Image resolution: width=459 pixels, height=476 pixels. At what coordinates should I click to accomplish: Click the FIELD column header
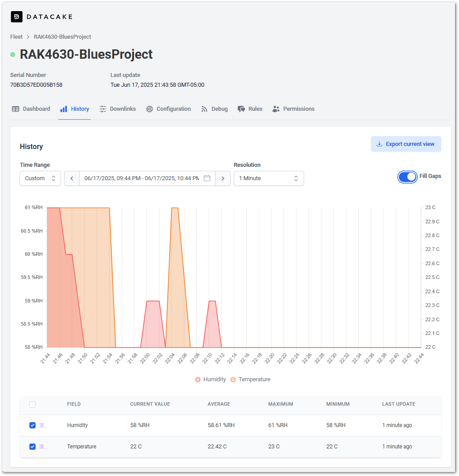pyautogui.click(x=74, y=404)
